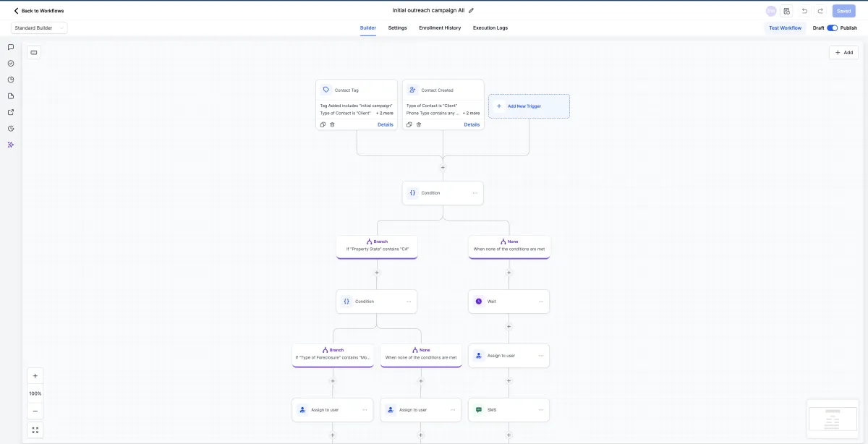868x444 pixels.
Task: Open the pie chart stats sidebar icon
Action: pyautogui.click(x=11, y=80)
